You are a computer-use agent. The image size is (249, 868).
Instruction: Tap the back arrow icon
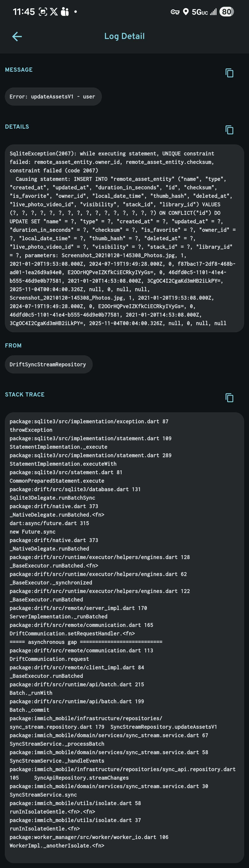click(x=17, y=36)
